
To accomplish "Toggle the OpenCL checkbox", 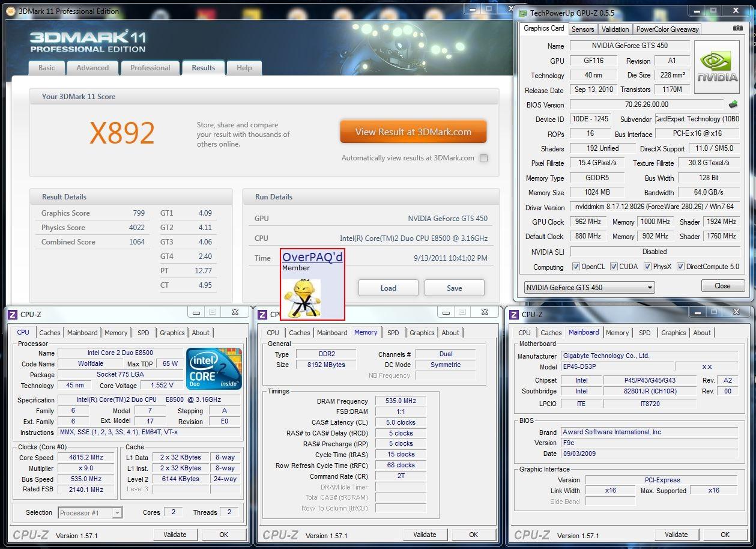I will coord(576,266).
